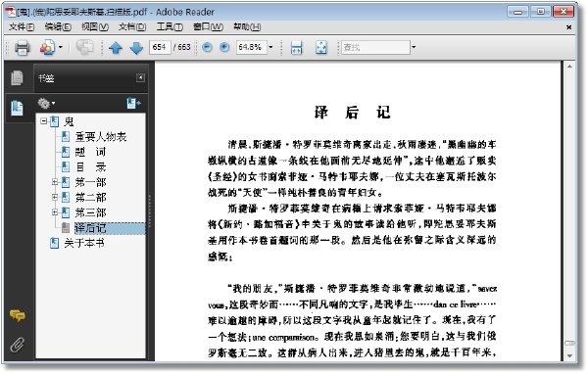Open the 编辑(E) menu
588x374 pixels.
(x=58, y=27)
